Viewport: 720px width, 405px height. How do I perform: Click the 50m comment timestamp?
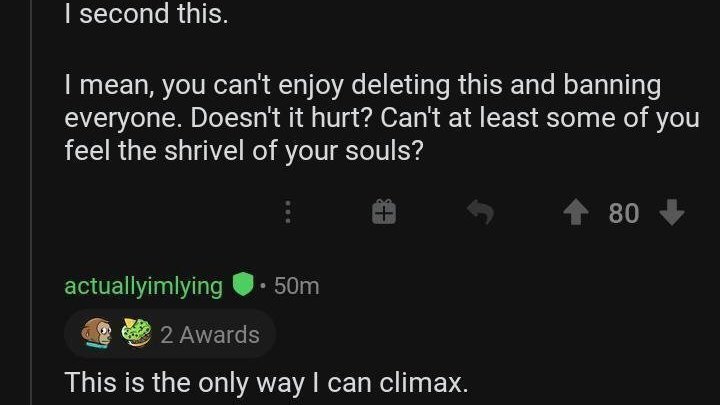tap(295, 286)
